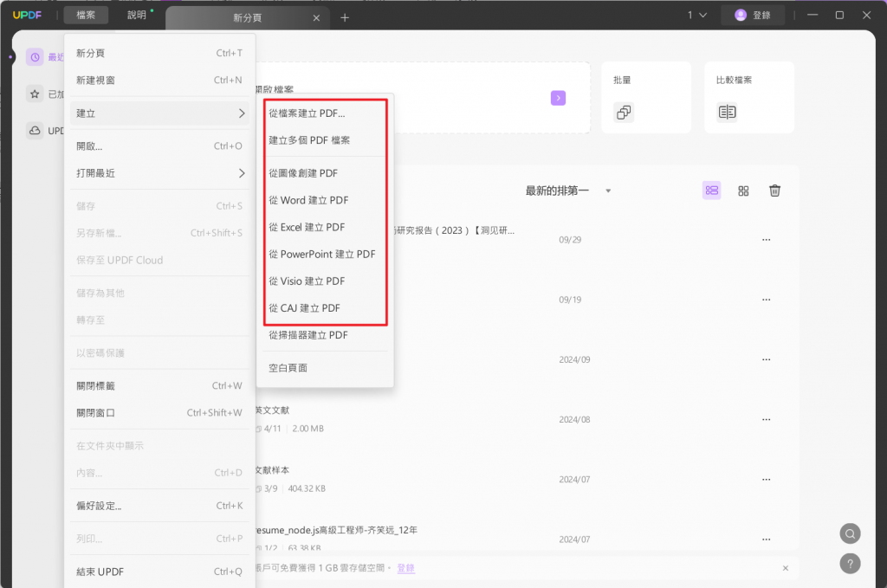This screenshot has width=887, height=588.
Task: Choose 關閉窗口 menu entry
Action: pyautogui.click(x=159, y=413)
